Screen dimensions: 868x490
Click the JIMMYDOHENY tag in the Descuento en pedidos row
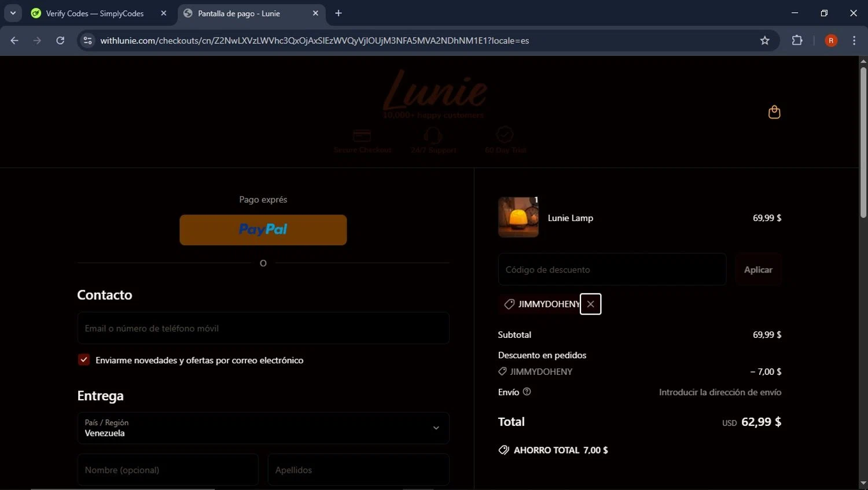(535, 371)
